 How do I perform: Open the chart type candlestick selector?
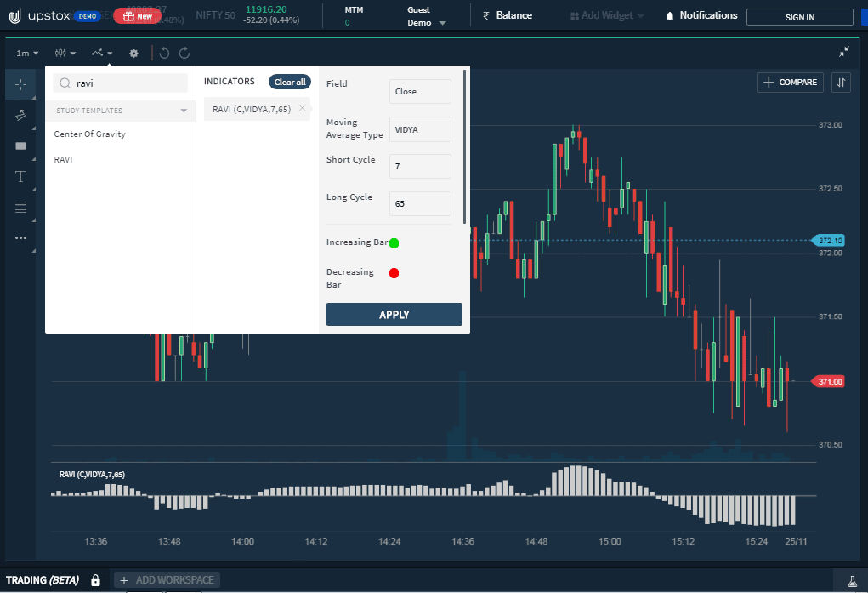(65, 54)
